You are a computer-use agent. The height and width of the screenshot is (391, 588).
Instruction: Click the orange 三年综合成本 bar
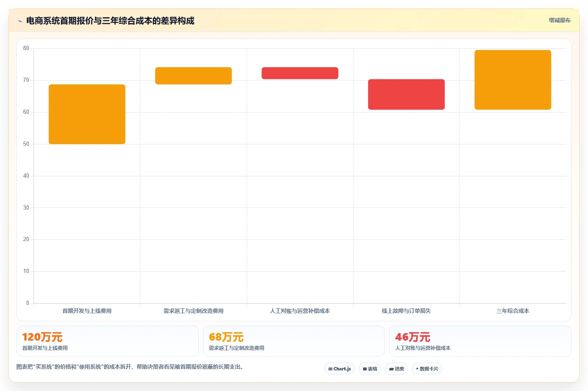tap(513, 80)
